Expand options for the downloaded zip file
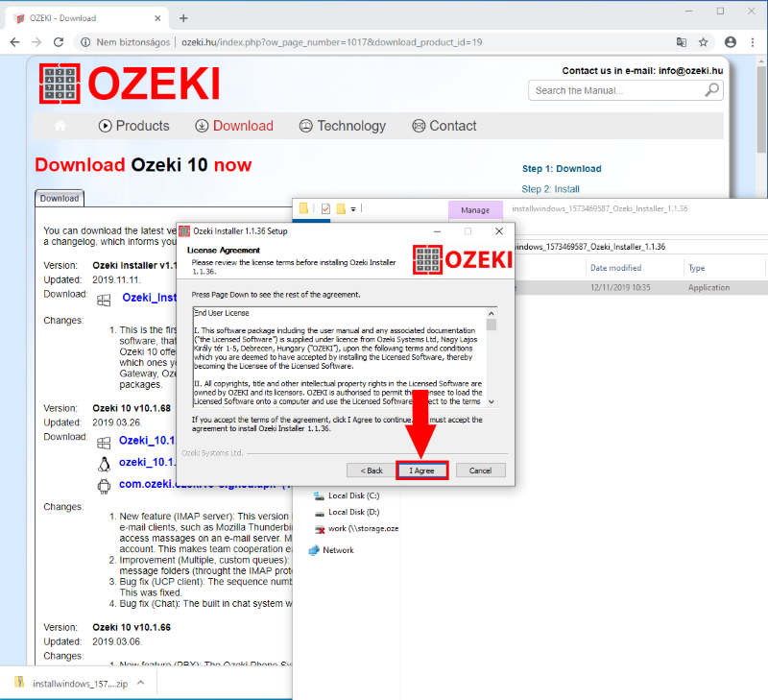 point(141,683)
